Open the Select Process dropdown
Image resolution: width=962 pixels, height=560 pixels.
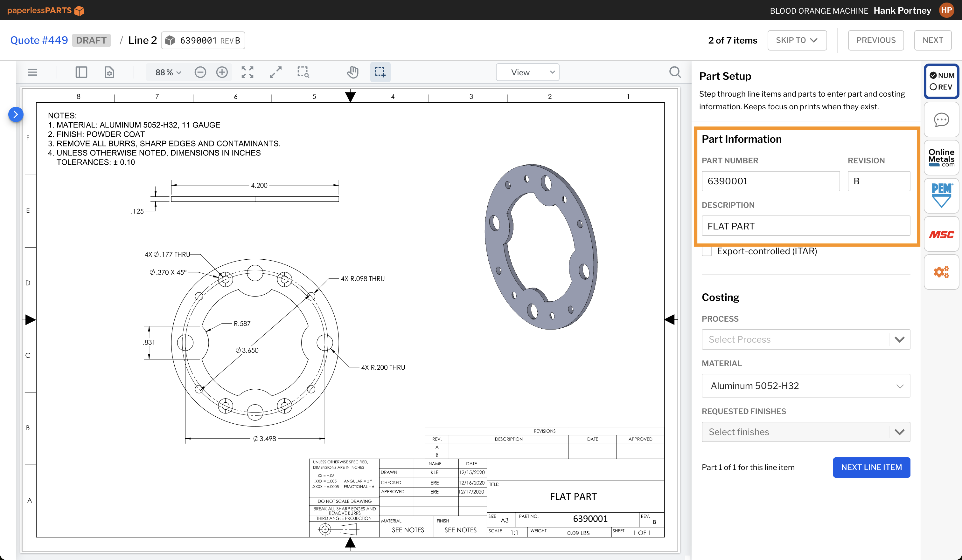(x=805, y=339)
